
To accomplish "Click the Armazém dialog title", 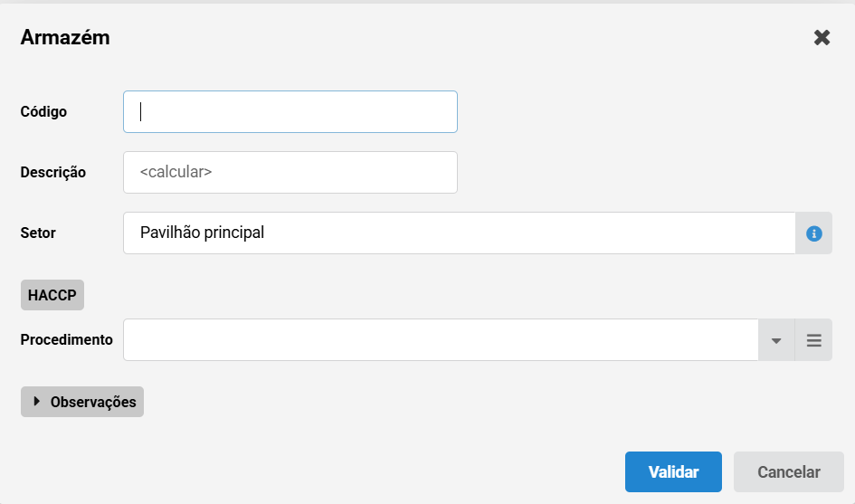I will point(65,38).
